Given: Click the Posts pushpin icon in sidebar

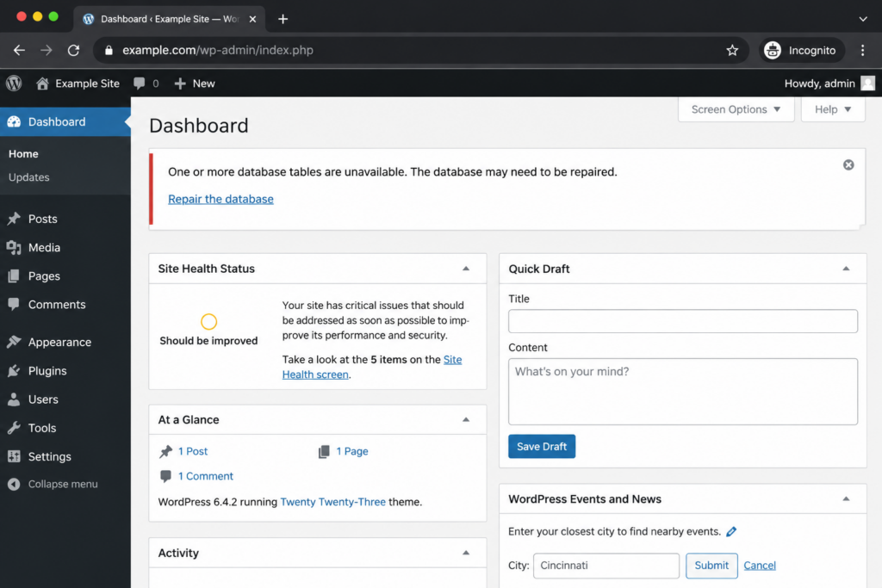Looking at the screenshot, I should coord(14,219).
